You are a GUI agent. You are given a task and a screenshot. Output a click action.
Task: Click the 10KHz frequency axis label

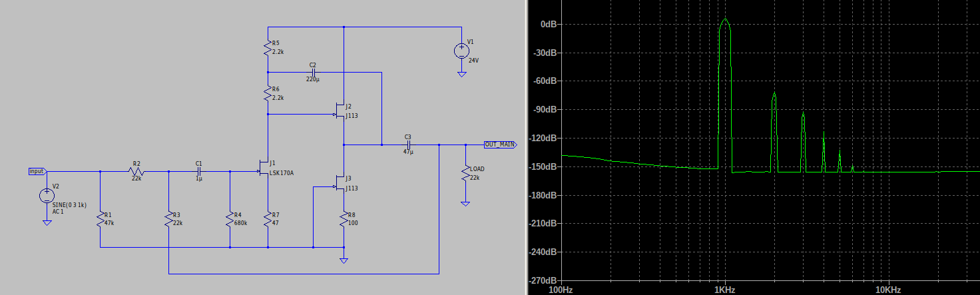(888, 290)
